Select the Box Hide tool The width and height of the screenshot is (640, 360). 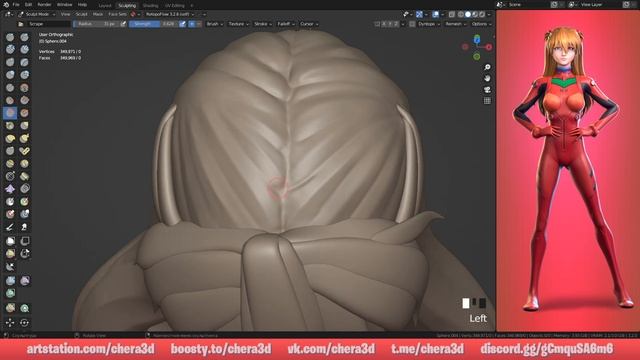(x=24, y=241)
